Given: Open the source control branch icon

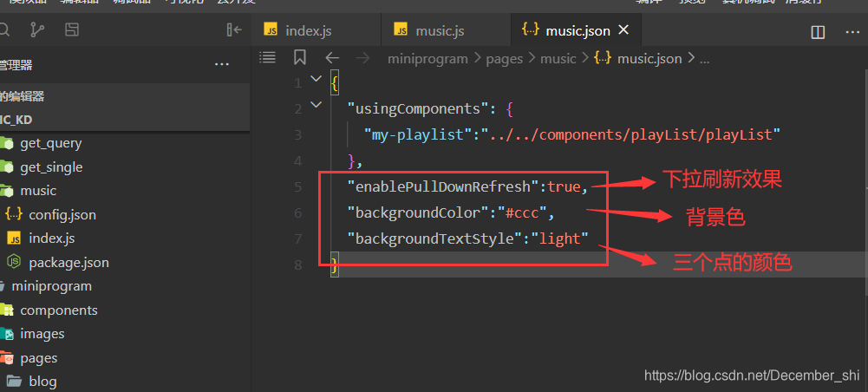Looking at the screenshot, I should coord(37,29).
